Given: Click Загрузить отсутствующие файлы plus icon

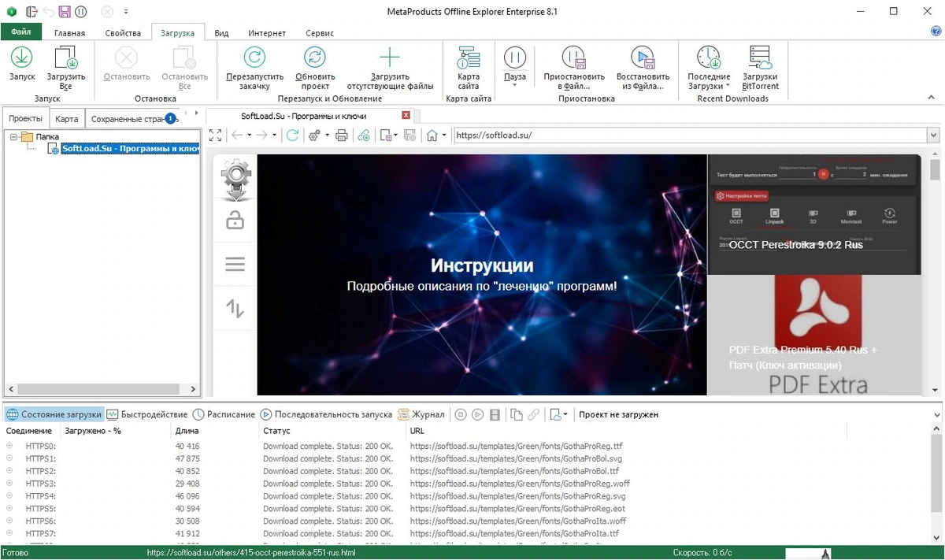Looking at the screenshot, I should coord(390,57).
